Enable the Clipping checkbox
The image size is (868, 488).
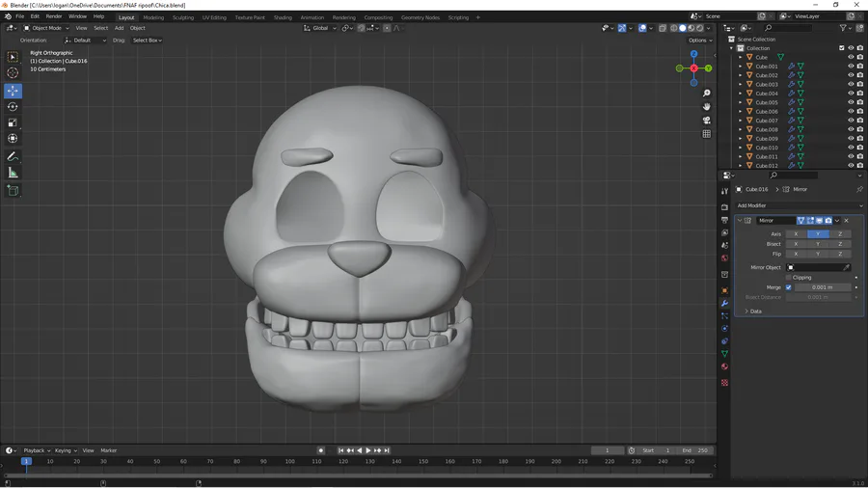tap(789, 278)
